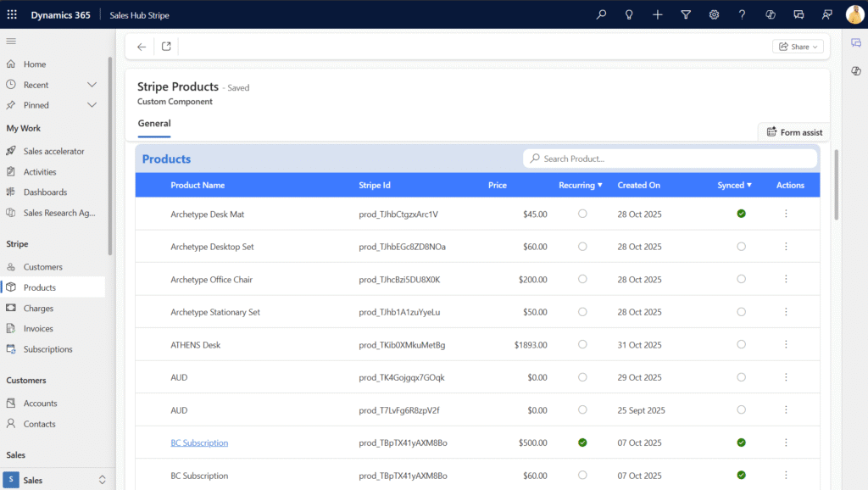This screenshot has height=490, width=868.
Task: Click the green Synced checkmark for BC Subscription
Action: [x=741, y=442]
